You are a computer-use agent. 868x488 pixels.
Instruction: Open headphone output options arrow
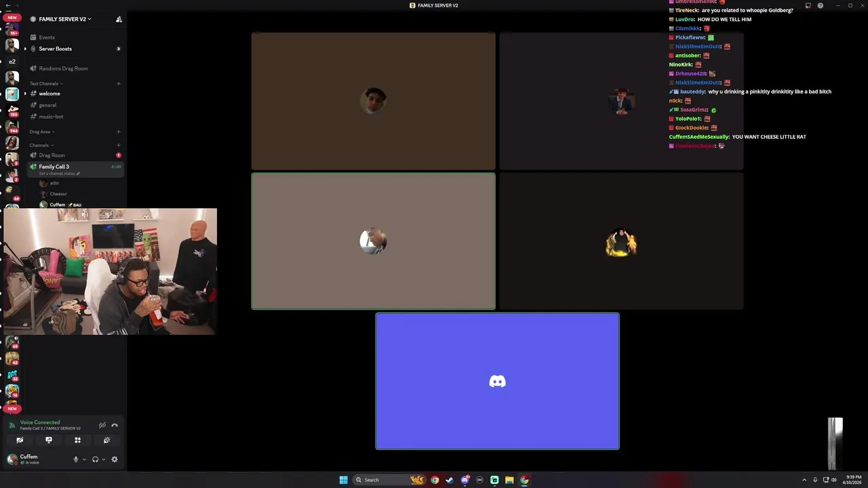tap(103, 460)
